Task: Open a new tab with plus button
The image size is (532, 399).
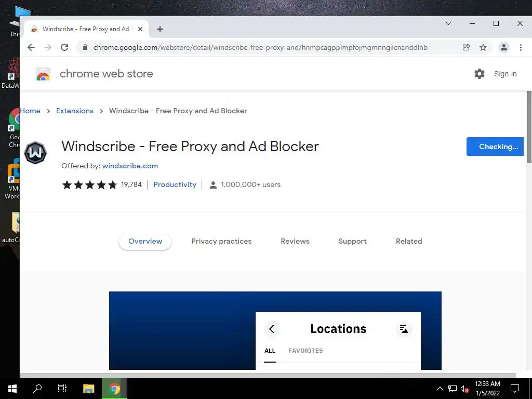Action: click(x=160, y=29)
